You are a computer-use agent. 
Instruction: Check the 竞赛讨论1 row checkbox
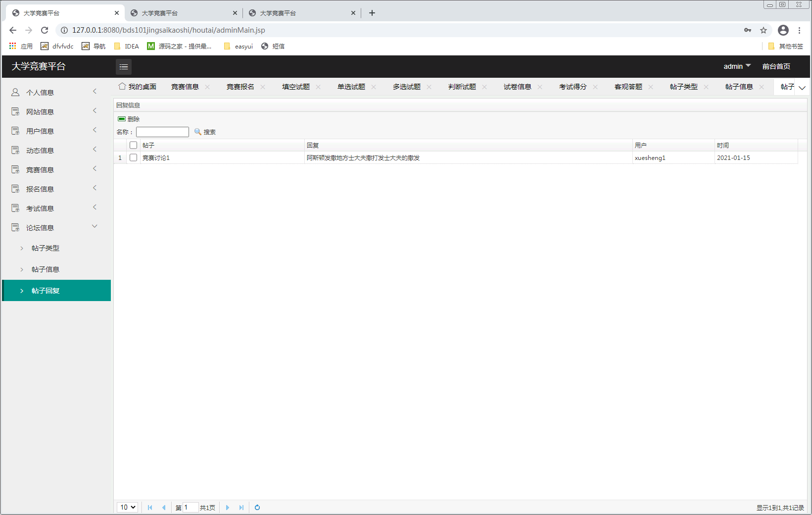tap(133, 157)
